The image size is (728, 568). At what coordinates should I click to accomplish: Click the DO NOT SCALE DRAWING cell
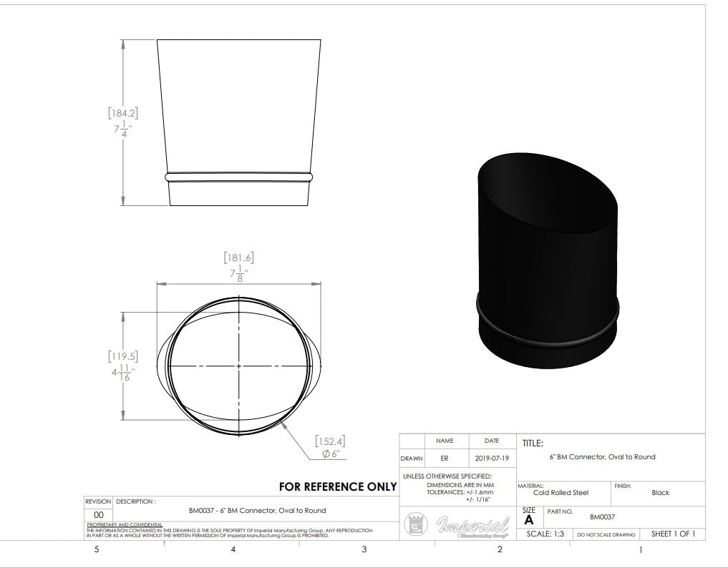point(607,534)
